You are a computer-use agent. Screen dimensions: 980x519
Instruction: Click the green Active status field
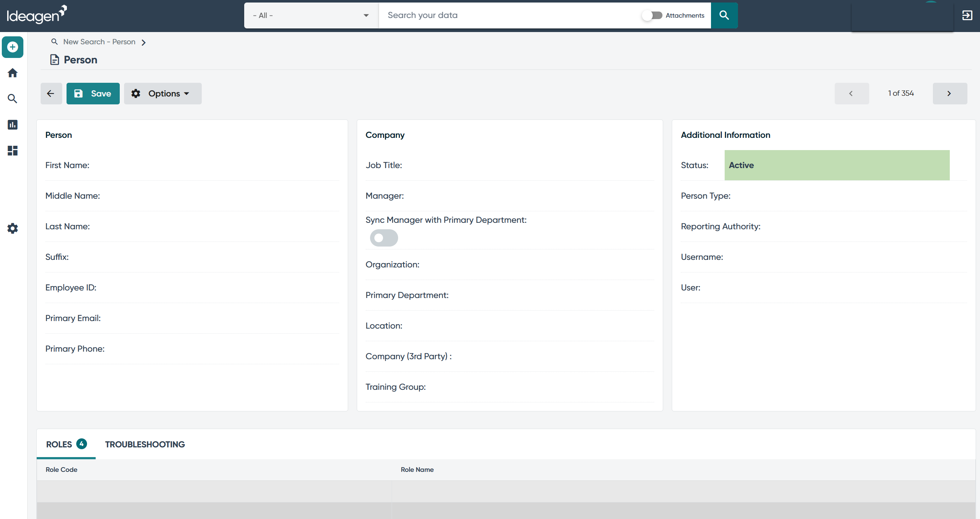[837, 165]
